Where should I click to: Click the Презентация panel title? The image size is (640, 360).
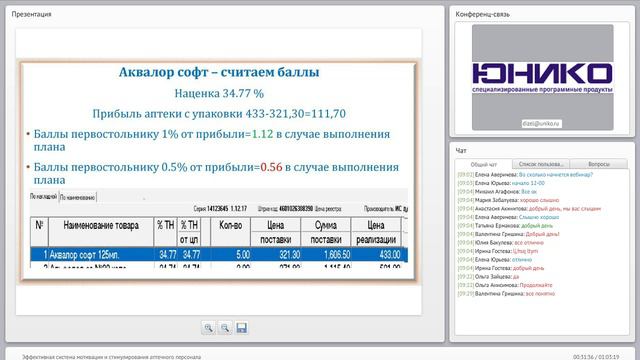click(x=31, y=14)
